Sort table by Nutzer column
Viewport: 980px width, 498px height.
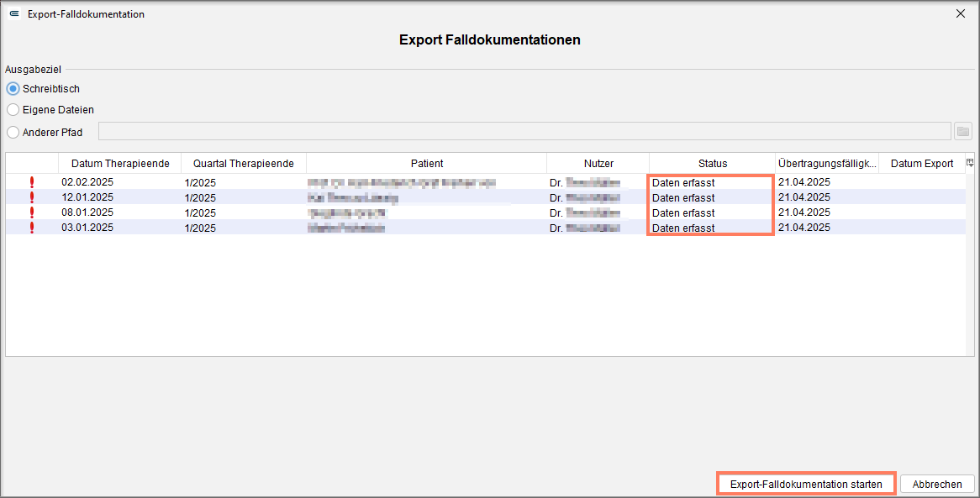click(x=598, y=164)
